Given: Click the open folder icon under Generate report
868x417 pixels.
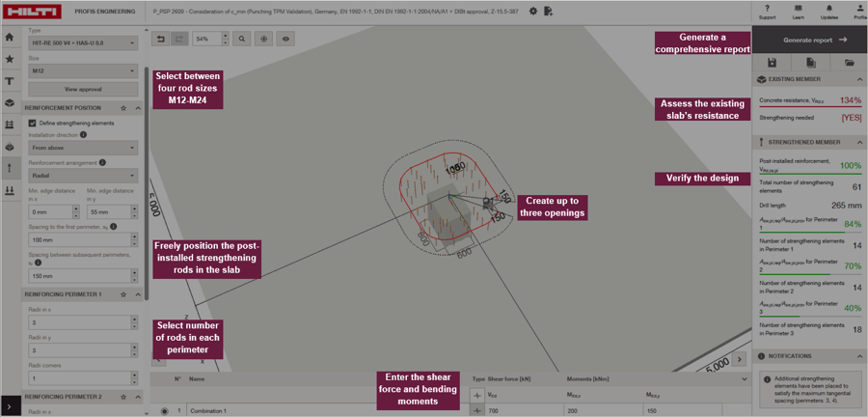Looking at the screenshot, I should [849, 63].
